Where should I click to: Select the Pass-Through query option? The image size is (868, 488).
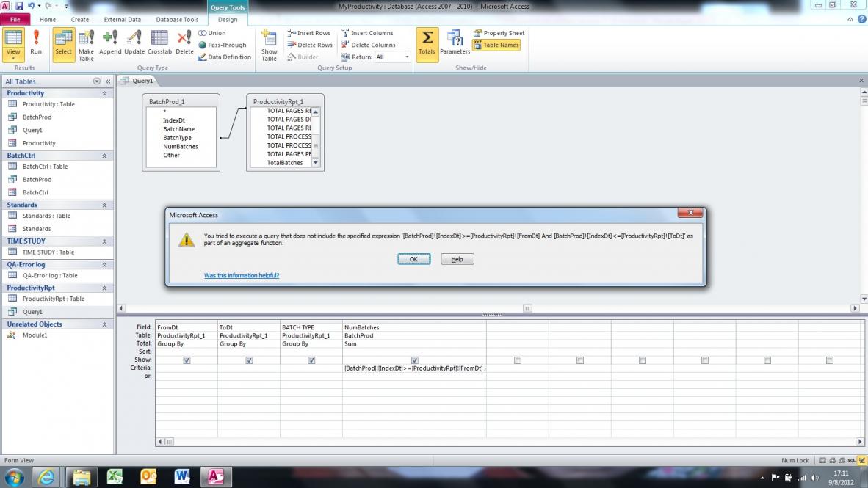click(x=222, y=45)
